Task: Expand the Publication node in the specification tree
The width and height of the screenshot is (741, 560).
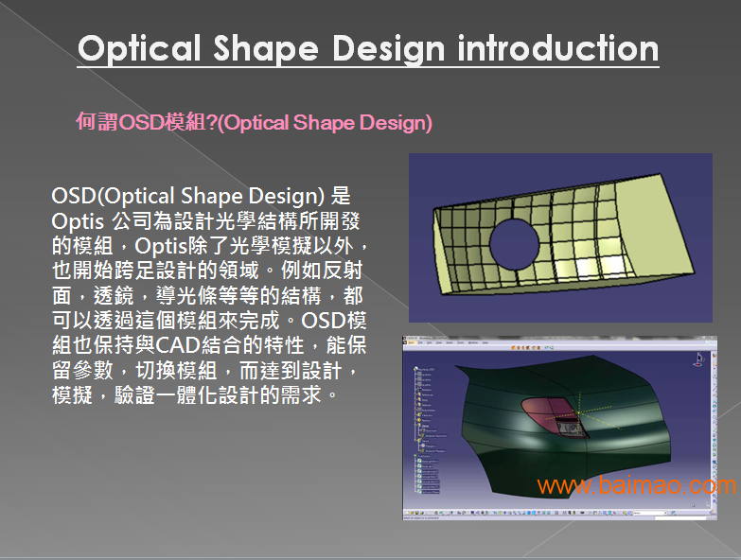Action: click(415, 456)
